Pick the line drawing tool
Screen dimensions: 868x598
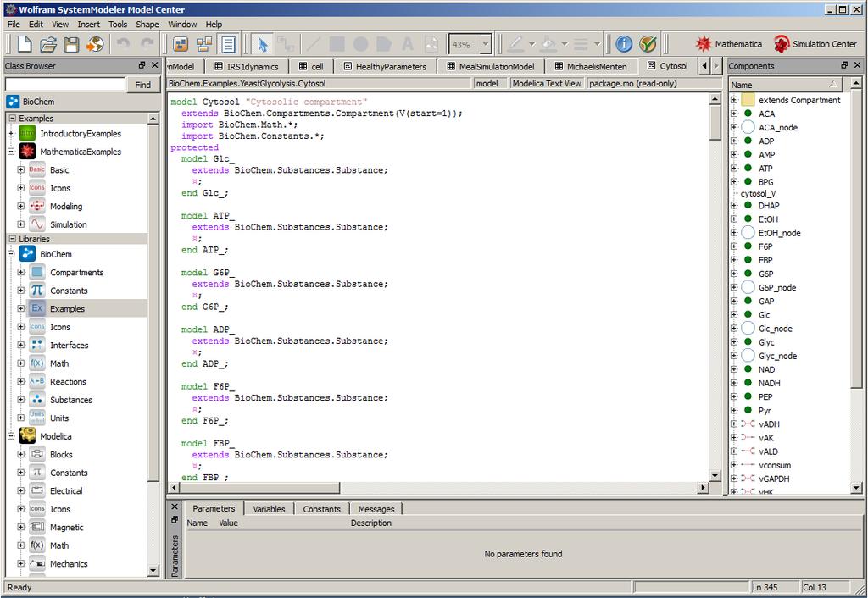pos(314,44)
